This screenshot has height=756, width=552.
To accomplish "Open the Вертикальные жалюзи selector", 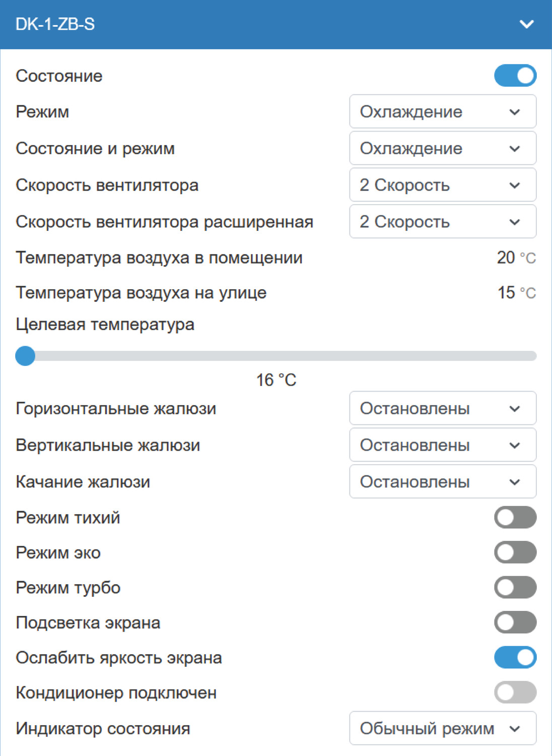I will (x=443, y=445).
